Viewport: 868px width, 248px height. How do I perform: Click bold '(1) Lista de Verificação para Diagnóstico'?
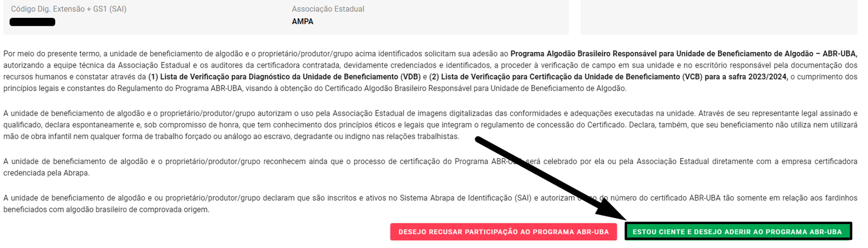tap(282, 77)
